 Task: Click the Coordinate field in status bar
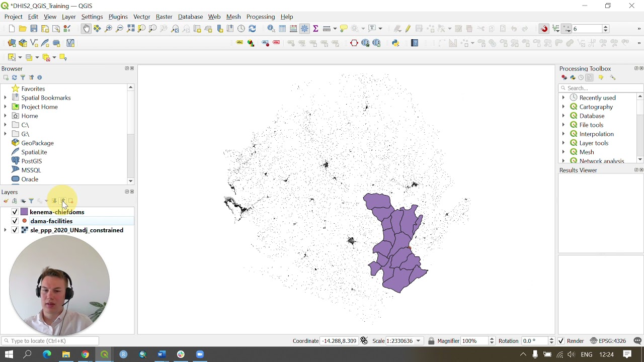click(x=339, y=341)
